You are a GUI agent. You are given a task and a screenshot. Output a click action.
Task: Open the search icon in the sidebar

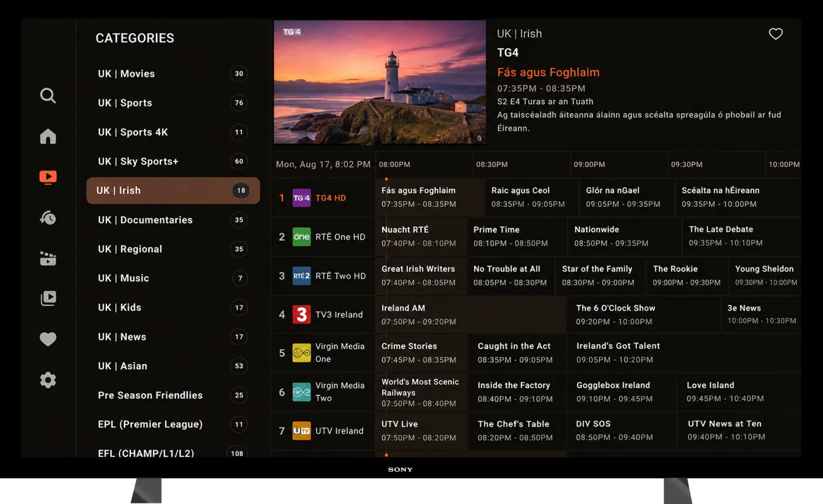48,96
